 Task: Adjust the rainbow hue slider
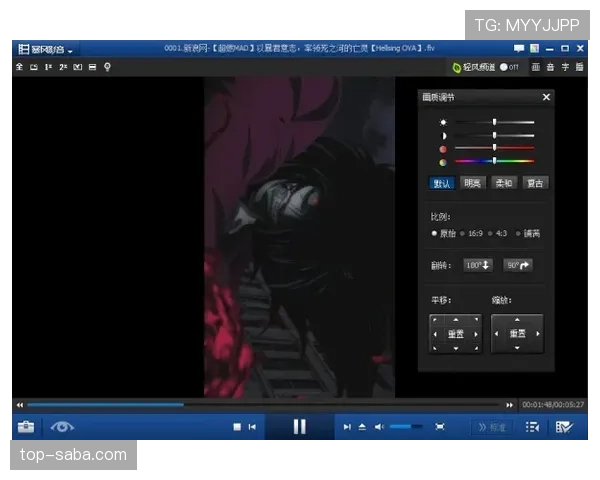(x=494, y=161)
